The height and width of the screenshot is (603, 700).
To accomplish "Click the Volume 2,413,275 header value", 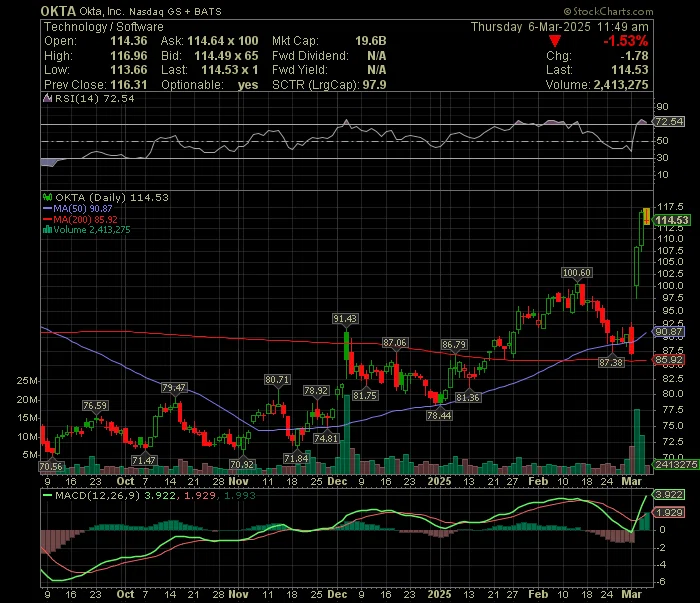I will 621,85.
